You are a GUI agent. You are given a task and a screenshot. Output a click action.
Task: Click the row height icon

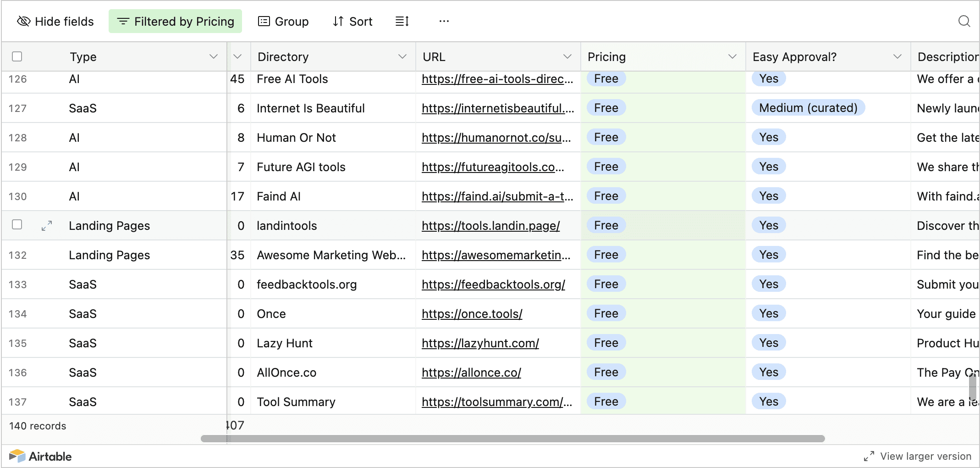[x=402, y=22]
